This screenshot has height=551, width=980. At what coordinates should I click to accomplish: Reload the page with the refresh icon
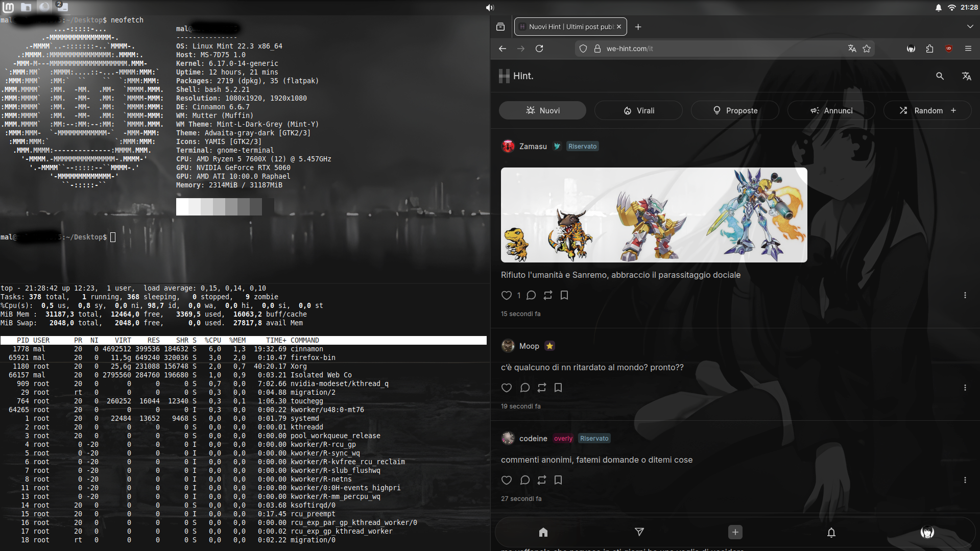point(539,49)
